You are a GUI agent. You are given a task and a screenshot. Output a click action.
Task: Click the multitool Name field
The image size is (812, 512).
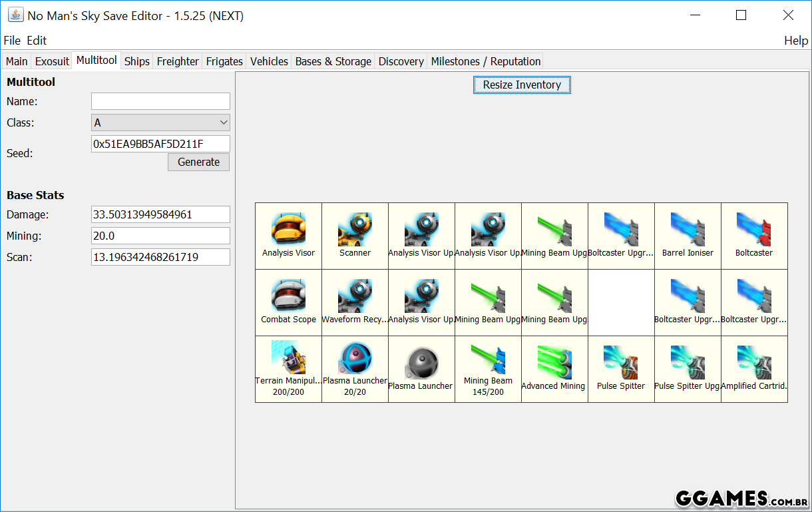[x=160, y=101]
